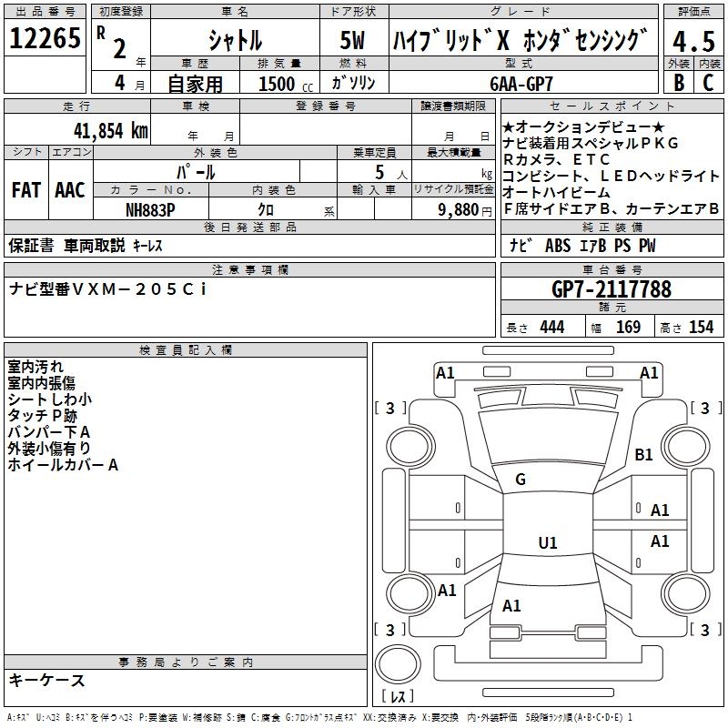Click office notice キーケース

pos(47,680)
